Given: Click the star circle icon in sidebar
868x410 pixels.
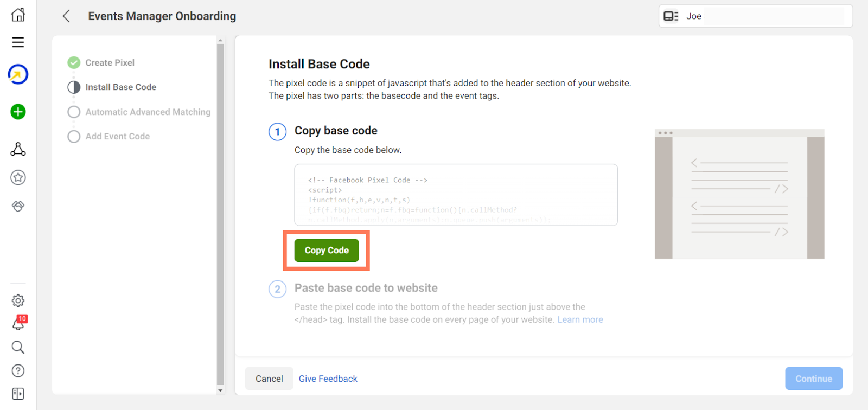Looking at the screenshot, I should tap(18, 177).
